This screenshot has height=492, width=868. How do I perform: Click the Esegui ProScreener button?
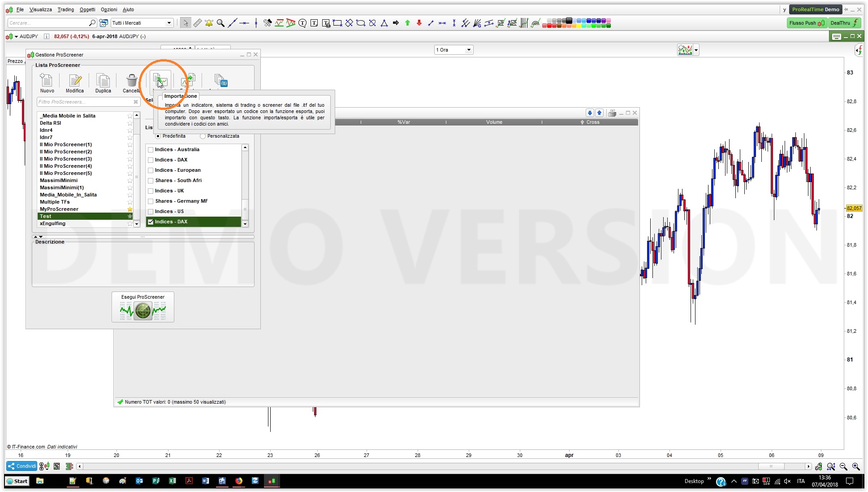(143, 307)
